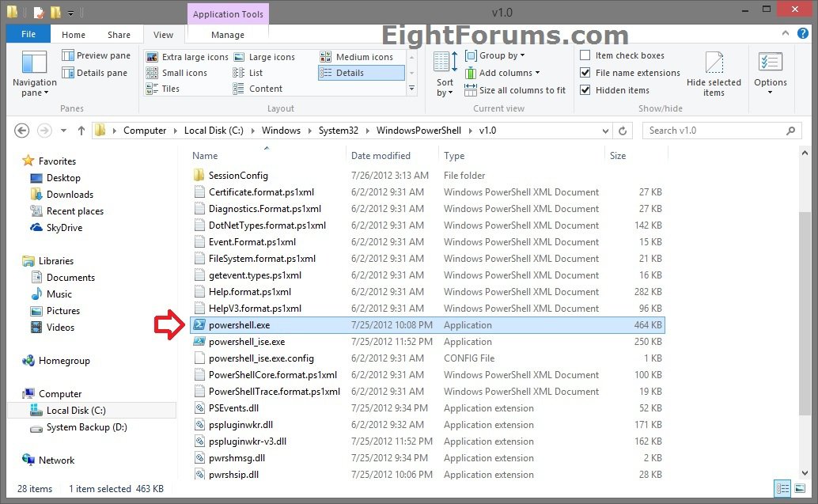The image size is (818, 504).
Task: Open the address bar history dropdown
Action: (x=607, y=131)
